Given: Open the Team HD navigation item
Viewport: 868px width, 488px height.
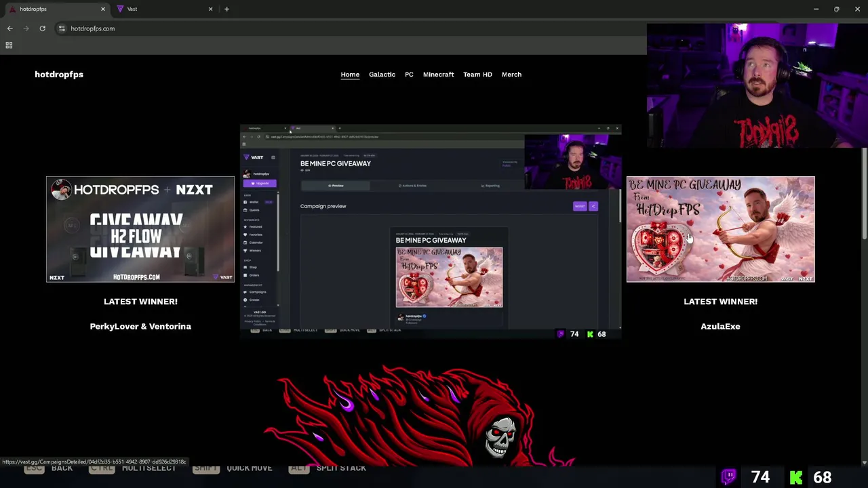Looking at the screenshot, I should 477,75.
